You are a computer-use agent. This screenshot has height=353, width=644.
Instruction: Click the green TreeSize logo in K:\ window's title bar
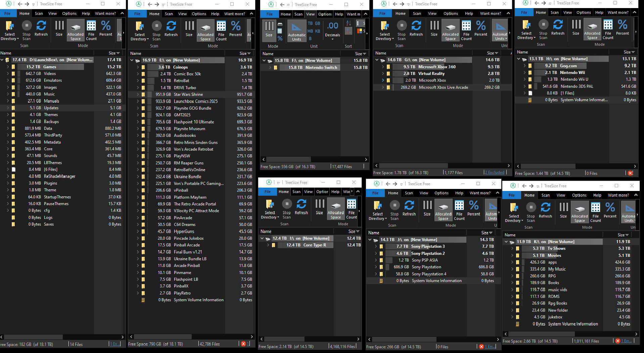click(513, 186)
